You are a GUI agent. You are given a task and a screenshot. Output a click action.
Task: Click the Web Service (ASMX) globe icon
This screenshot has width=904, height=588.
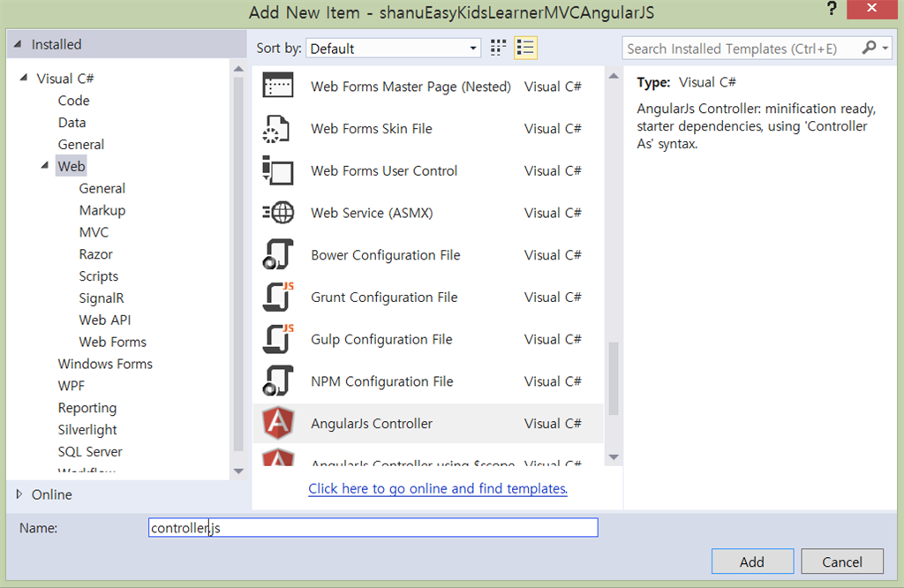(x=278, y=213)
